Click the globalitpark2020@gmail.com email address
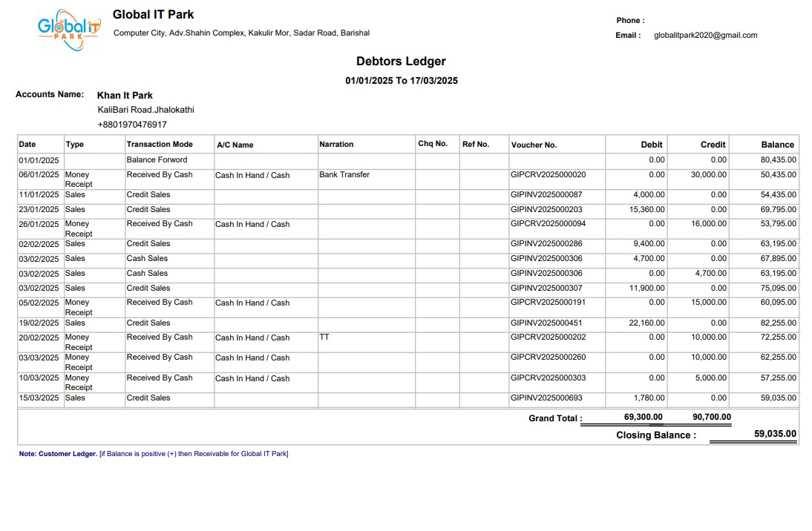Image resolution: width=812 pixels, height=531 pixels. [705, 35]
